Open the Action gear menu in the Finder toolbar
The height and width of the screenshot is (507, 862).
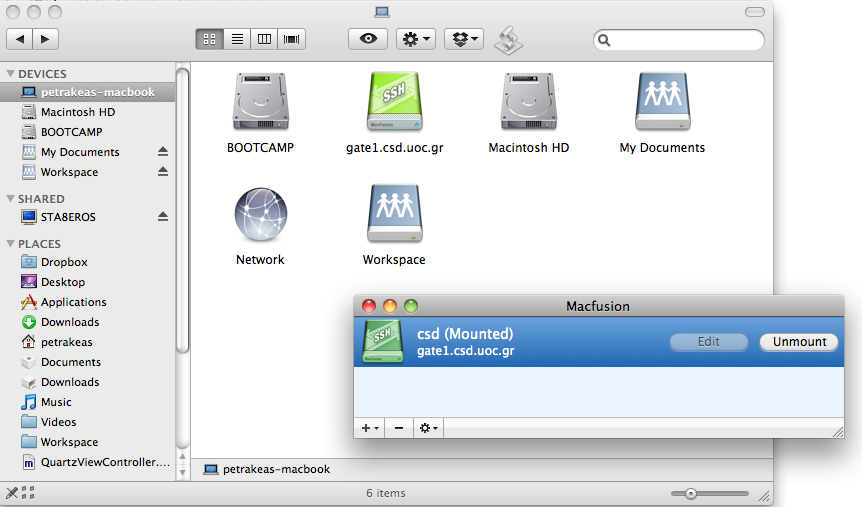[416, 39]
